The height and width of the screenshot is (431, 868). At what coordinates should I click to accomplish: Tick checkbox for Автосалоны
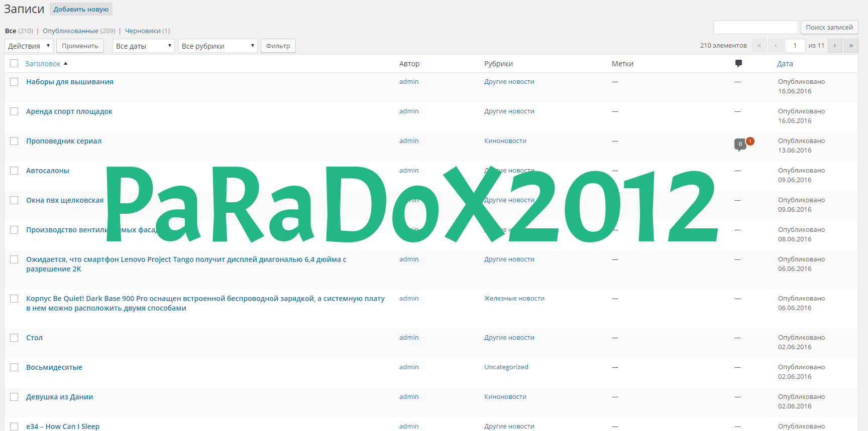tap(14, 171)
